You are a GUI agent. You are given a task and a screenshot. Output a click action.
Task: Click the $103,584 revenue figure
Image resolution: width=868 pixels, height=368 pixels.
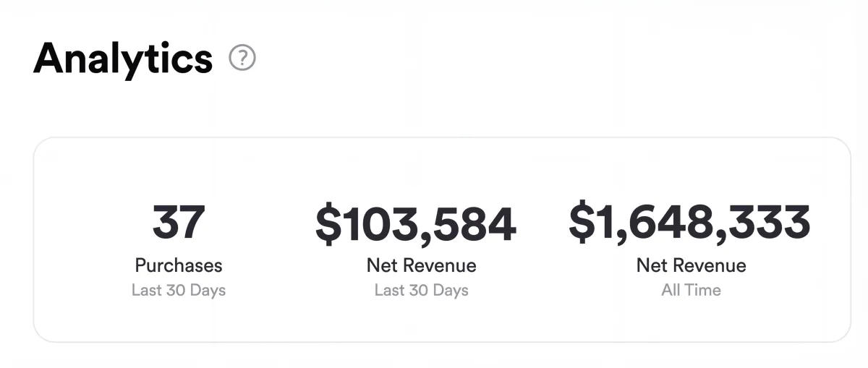click(416, 224)
